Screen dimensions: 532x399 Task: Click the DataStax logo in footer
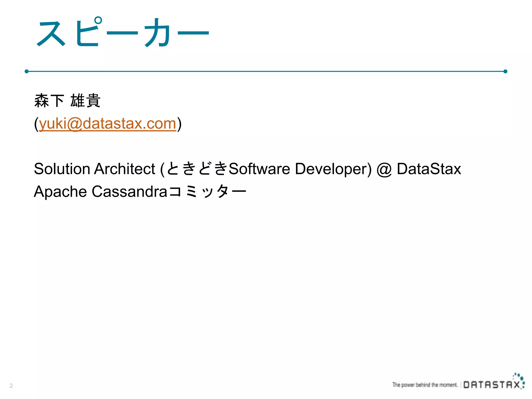pyautogui.click(x=494, y=381)
